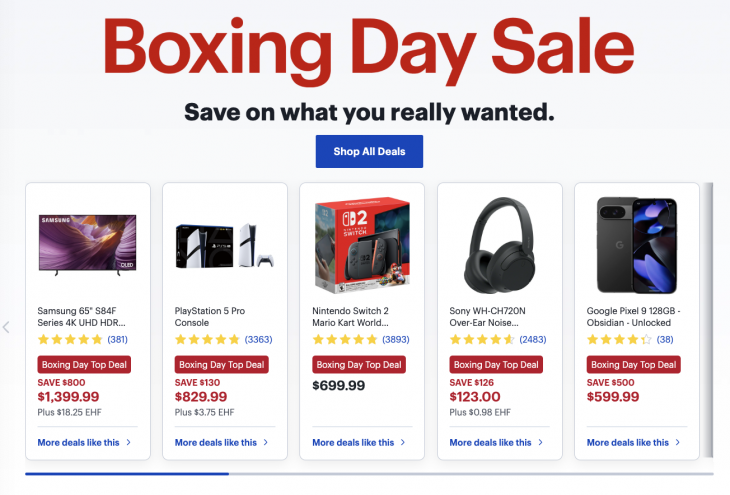The image size is (730, 495).
Task: Open the PlayStation 5 Pro Console image
Action: pyautogui.click(x=224, y=245)
